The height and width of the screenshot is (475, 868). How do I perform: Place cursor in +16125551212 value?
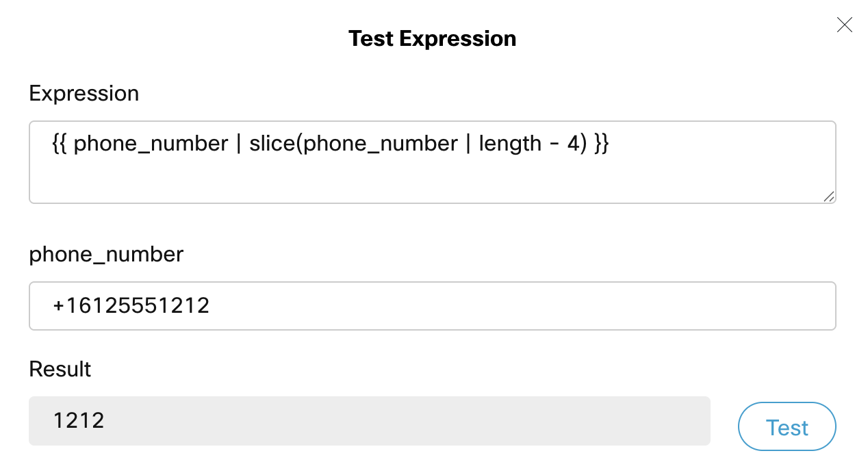[x=131, y=306]
